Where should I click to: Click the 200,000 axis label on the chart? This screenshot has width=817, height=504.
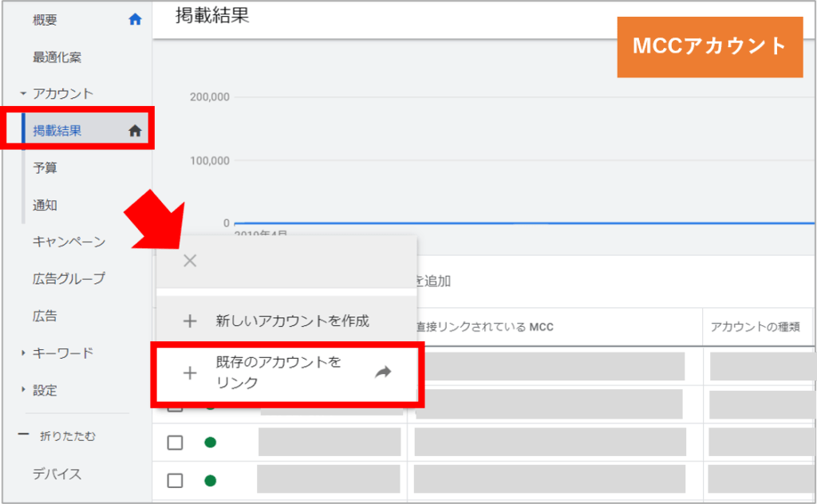[x=210, y=96]
